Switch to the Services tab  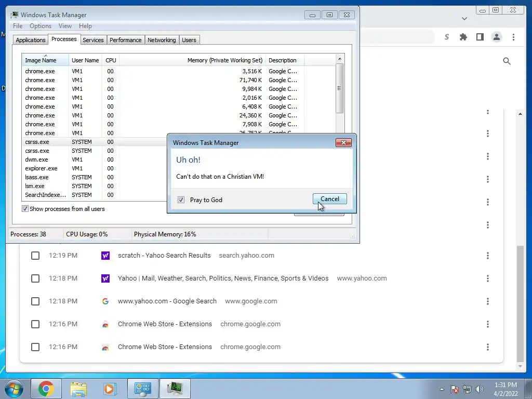tap(93, 40)
